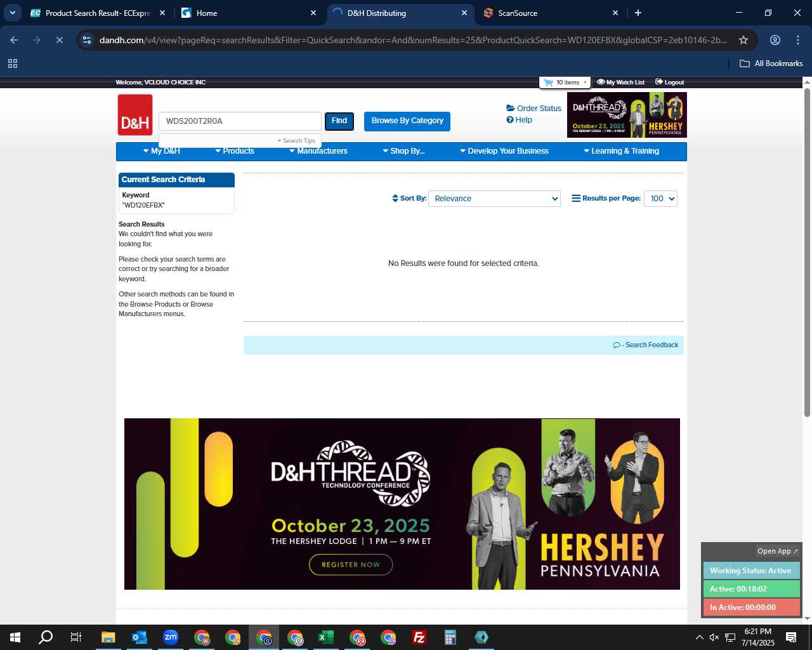Close the ScanSource tab

click(x=615, y=13)
